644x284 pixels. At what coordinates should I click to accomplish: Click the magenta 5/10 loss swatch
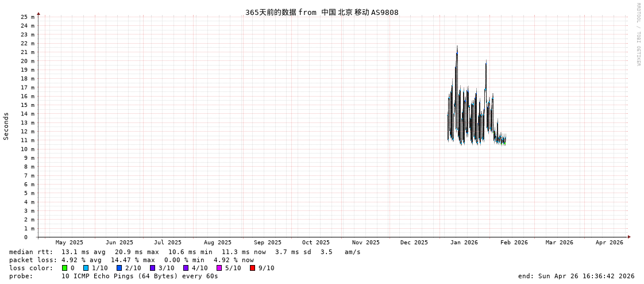[x=219, y=268]
